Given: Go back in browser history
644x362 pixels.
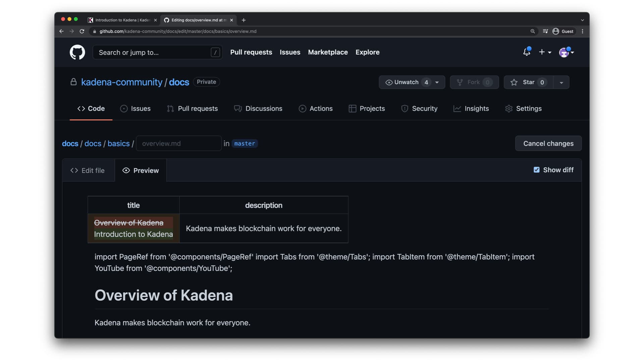Looking at the screenshot, I should (61, 31).
